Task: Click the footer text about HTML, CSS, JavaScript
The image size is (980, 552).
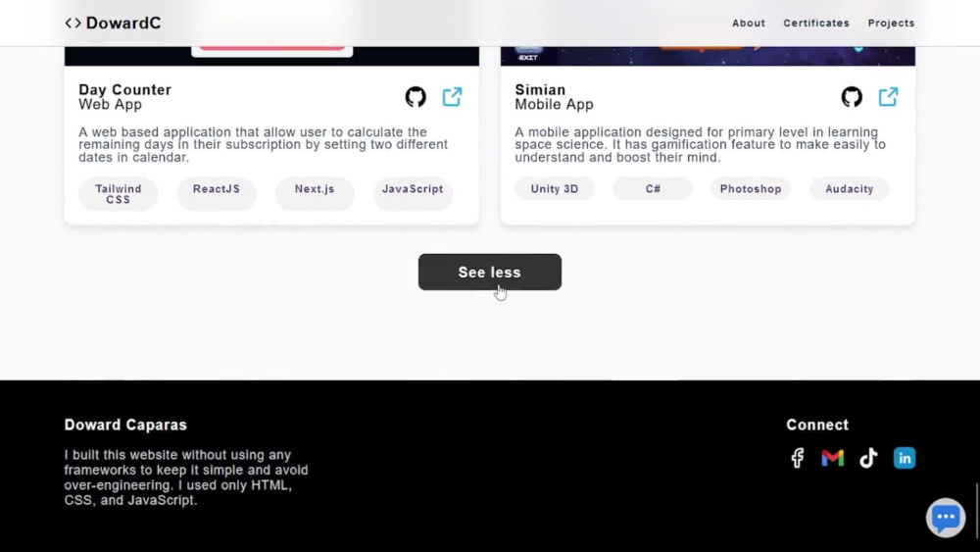Action: (x=186, y=477)
